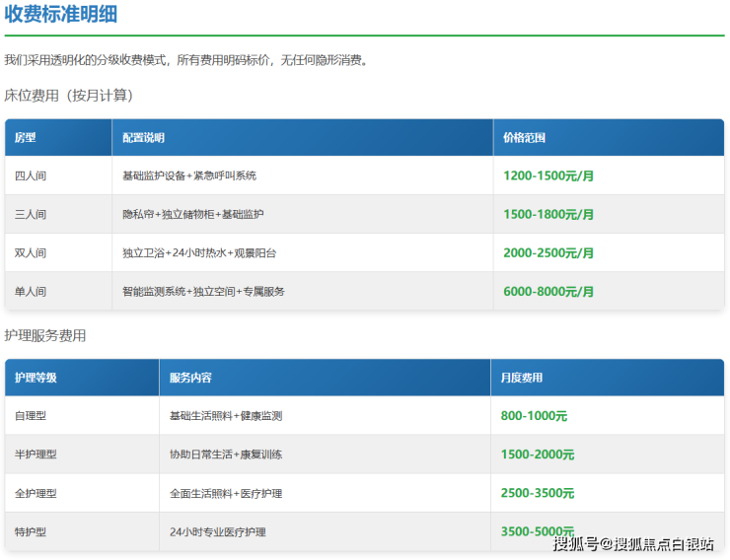Select the 四人间 room type row
This screenshot has width=730, height=560.
pos(31,175)
